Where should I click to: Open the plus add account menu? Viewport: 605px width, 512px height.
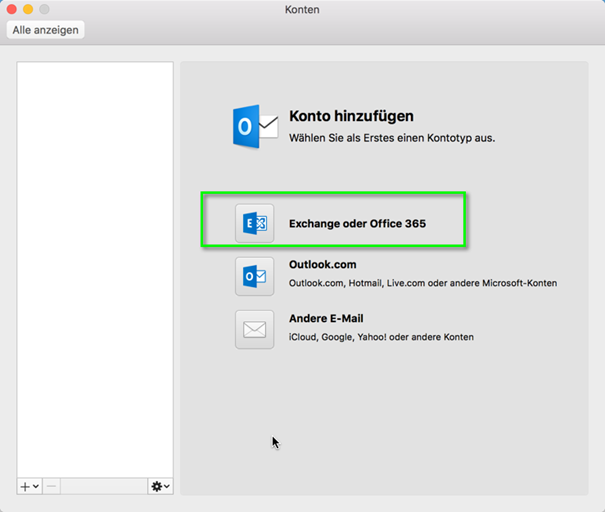(x=29, y=486)
